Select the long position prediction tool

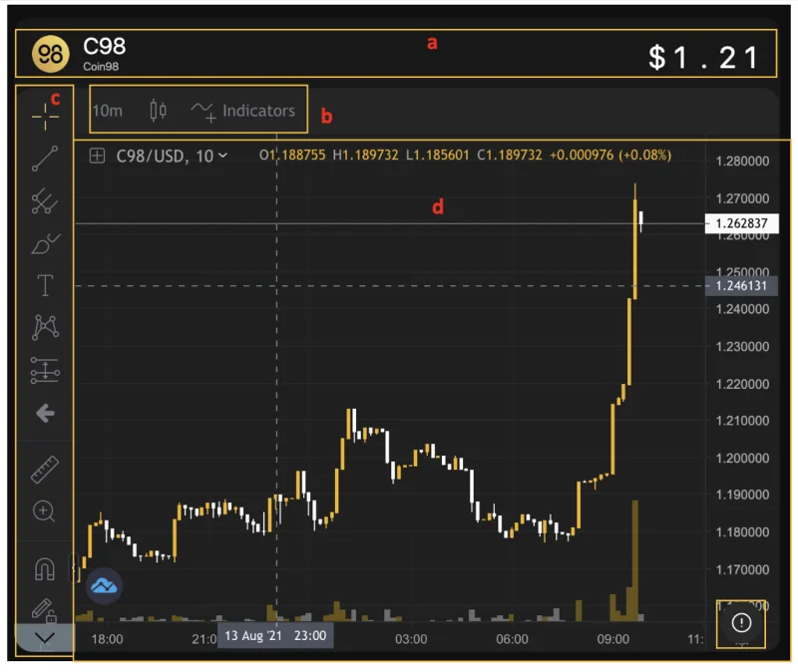[x=45, y=370]
